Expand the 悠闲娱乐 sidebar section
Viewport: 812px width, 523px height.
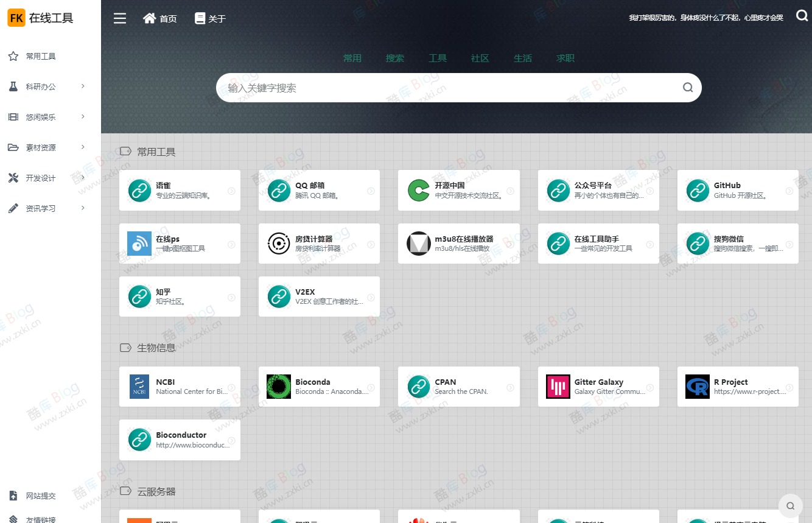[41, 117]
